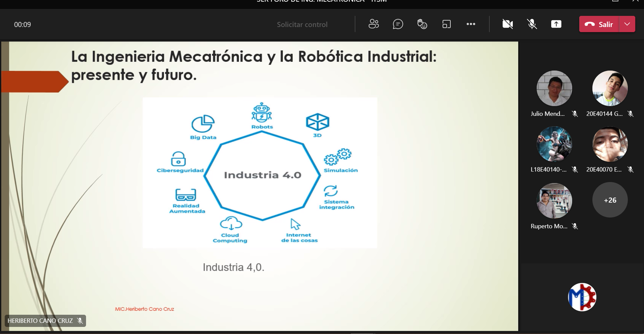Click the Industria 4.0 center text

point(262,175)
